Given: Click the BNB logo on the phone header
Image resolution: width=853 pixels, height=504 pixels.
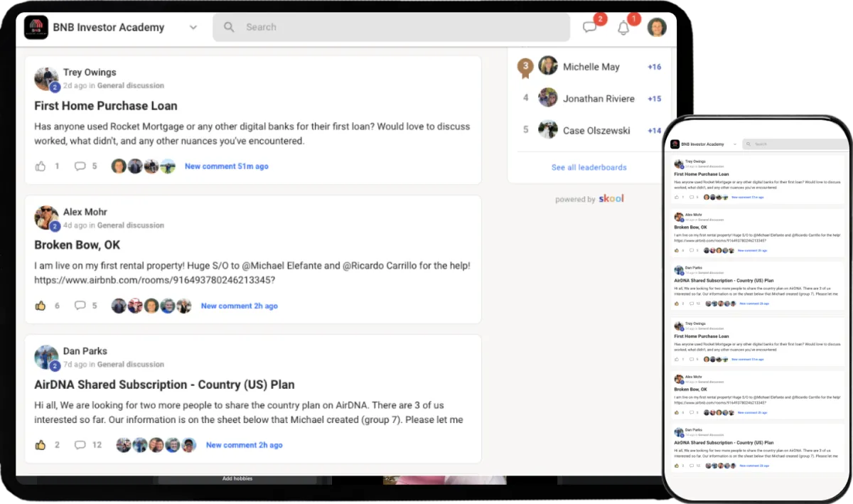Looking at the screenshot, I should 675,144.
